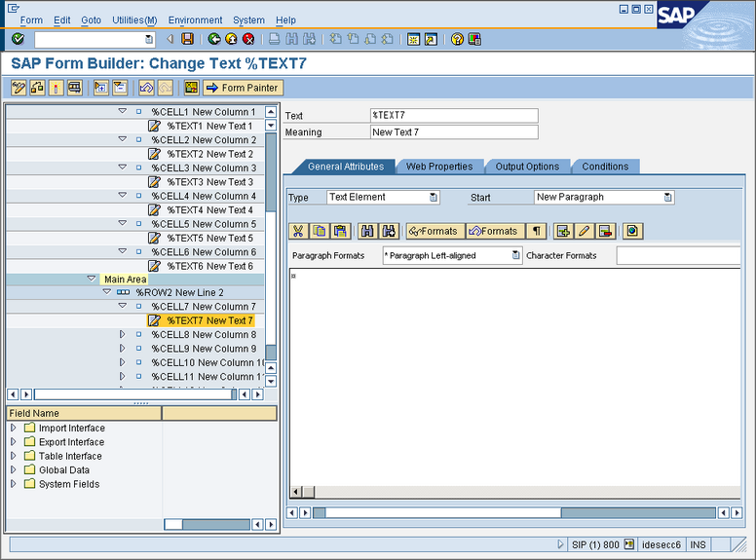The height and width of the screenshot is (560, 756).
Task: Click the field list horizontal scrollbar thumb
Action: pyautogui.click(x=173, y=524)
